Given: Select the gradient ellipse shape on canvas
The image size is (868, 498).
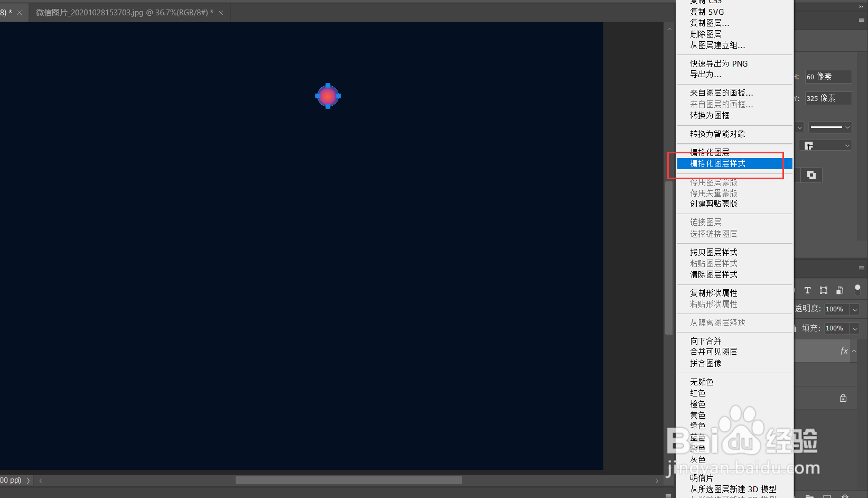Looking at the screenshot, I should coord(328,96).
